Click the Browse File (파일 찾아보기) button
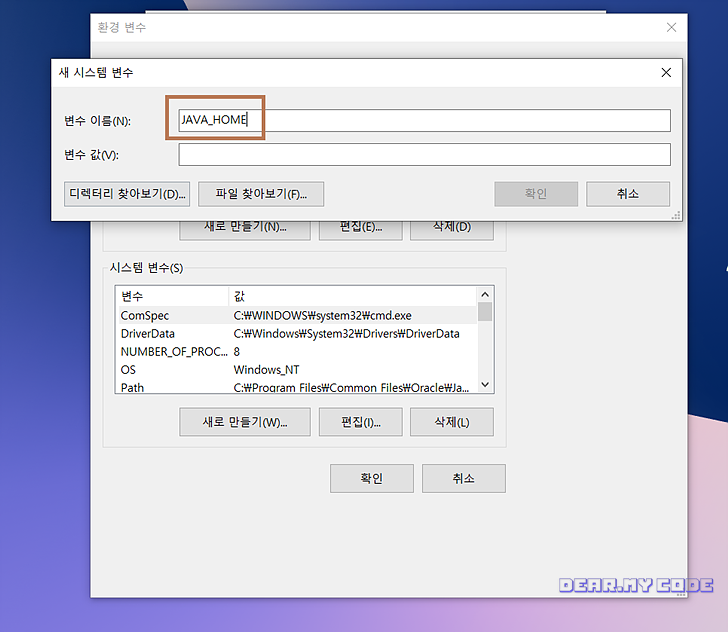This screenshot has height=632, width=728. pos(261,194)
